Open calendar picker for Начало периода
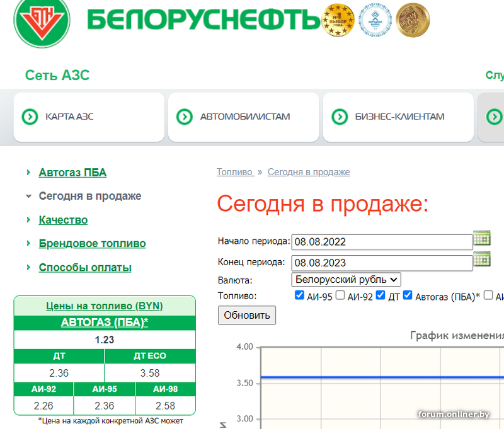This screenshot has height=429, width=504. click(481, 238)
